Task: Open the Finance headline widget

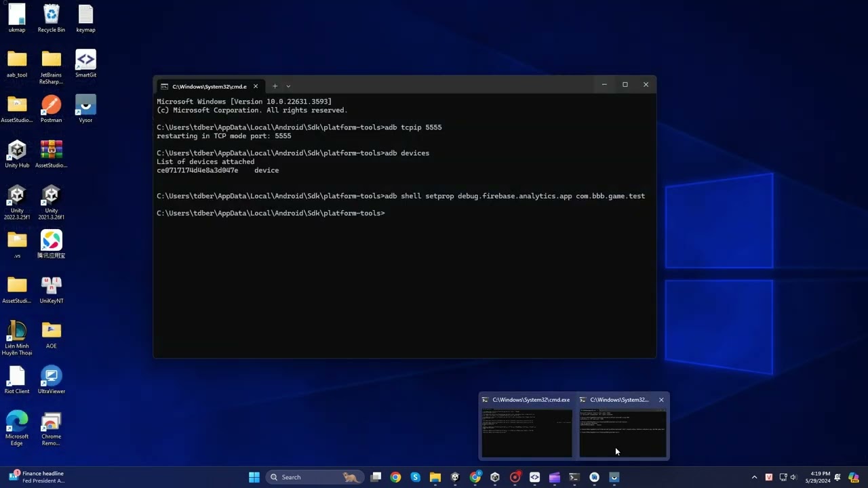Action: coord(37,477)
